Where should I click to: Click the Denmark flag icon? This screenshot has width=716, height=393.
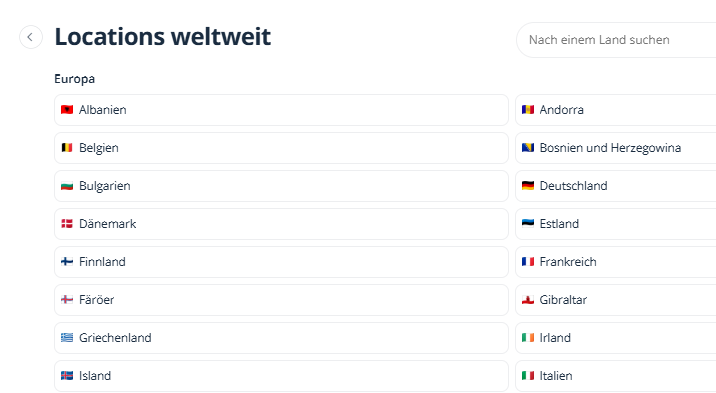click(67, 223)
